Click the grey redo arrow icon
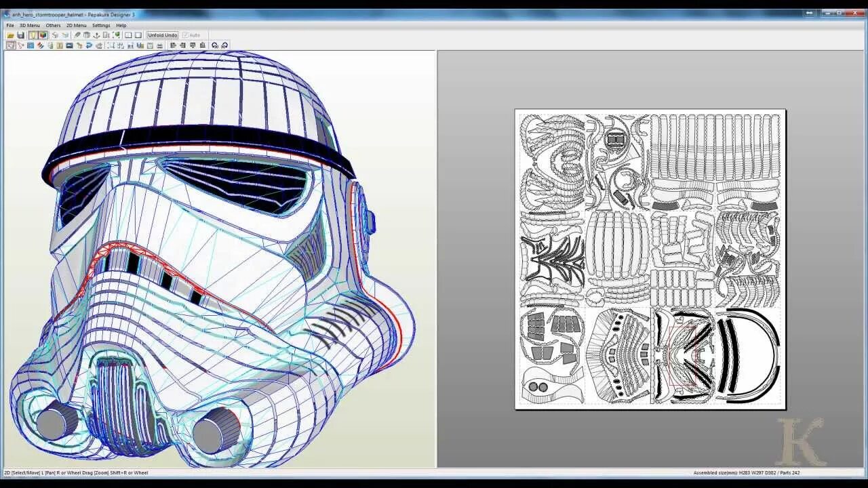 [x=65, y=35]
